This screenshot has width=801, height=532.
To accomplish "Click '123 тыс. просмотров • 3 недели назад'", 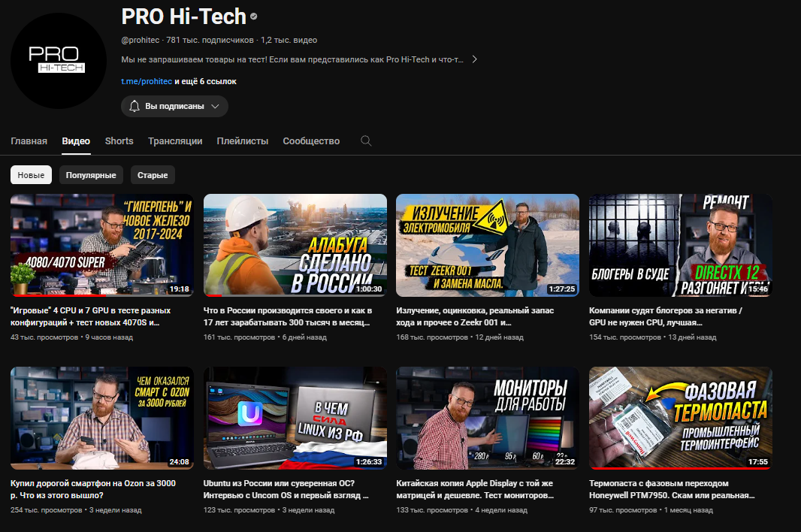I will pos(269,510).
